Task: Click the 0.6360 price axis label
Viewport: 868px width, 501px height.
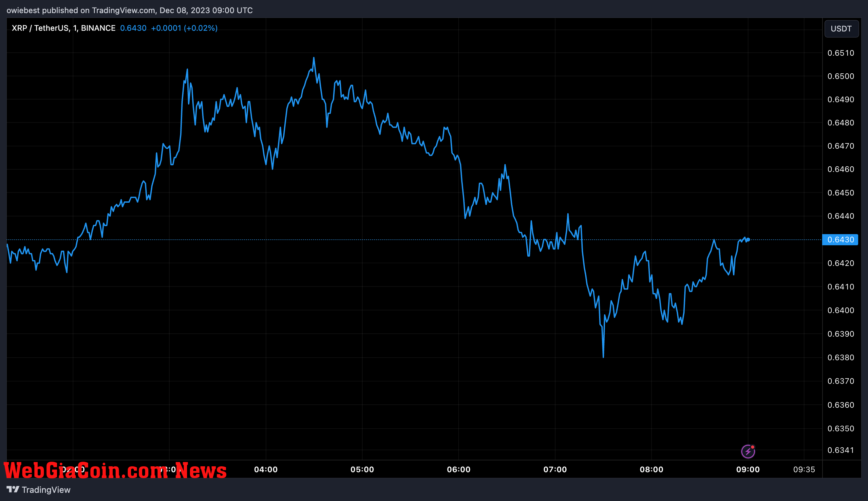Action: tap(840, 405)
